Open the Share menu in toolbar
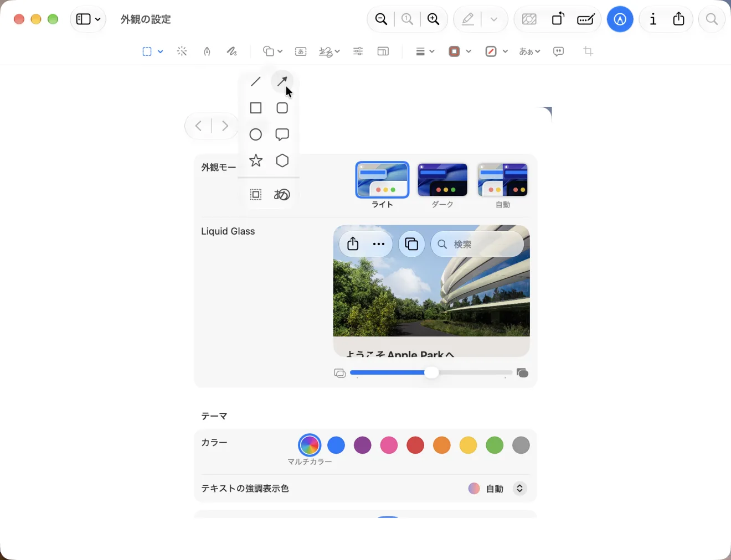731x560 pixels. (678, 19)
